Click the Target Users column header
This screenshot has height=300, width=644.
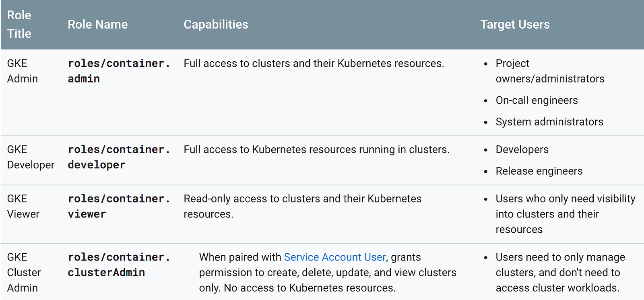coord(515,25)
